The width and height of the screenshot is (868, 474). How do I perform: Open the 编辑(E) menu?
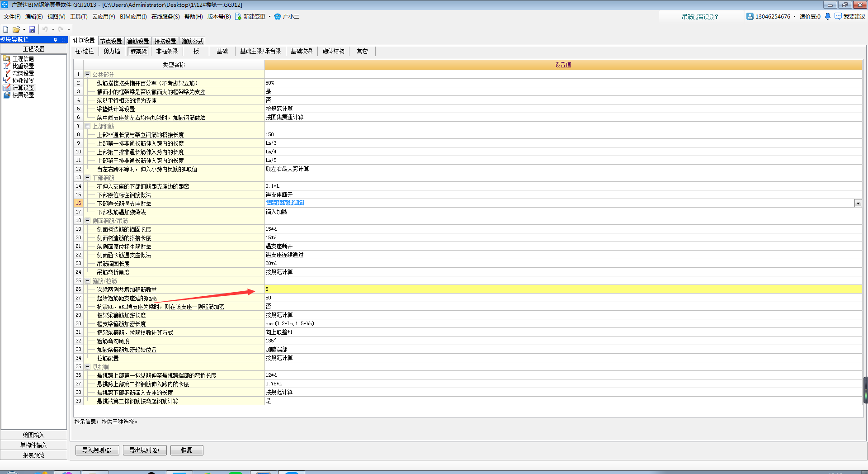[x=34, y=17]
